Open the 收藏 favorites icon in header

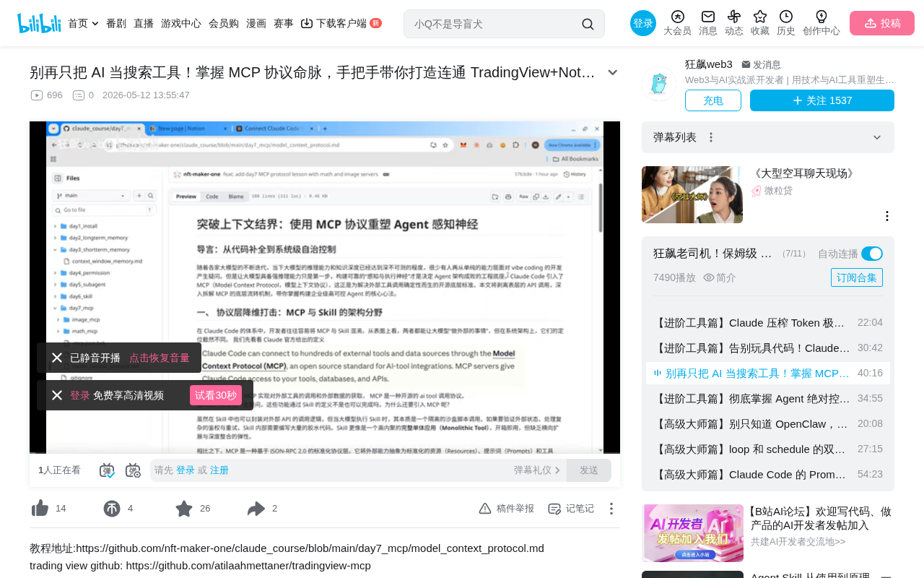(760, 23)
